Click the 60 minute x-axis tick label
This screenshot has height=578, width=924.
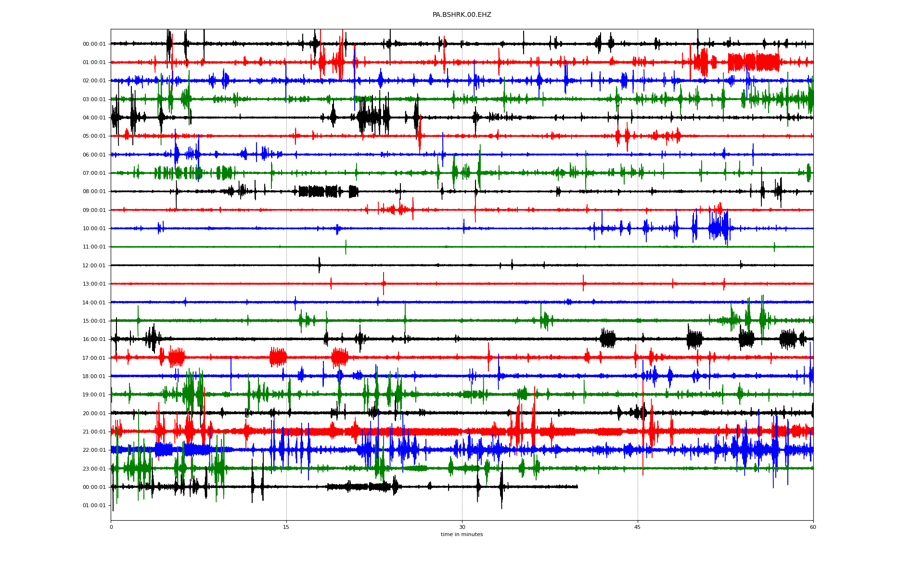pos(813,527)
